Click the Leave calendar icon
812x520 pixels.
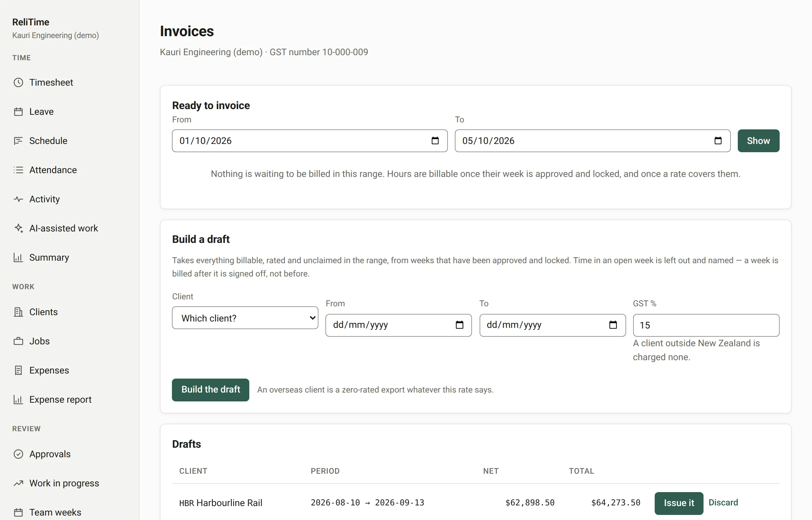(18, 112)
